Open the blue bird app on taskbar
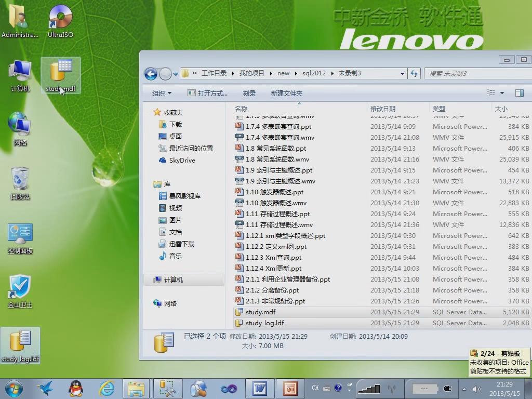Viewport: 532px width, 399px height. (46, 389)
